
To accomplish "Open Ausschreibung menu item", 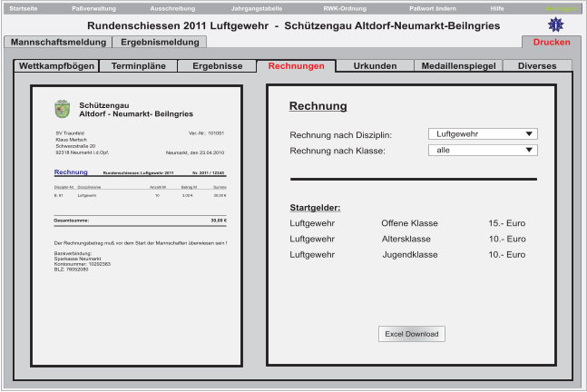I will coord(172,8).
